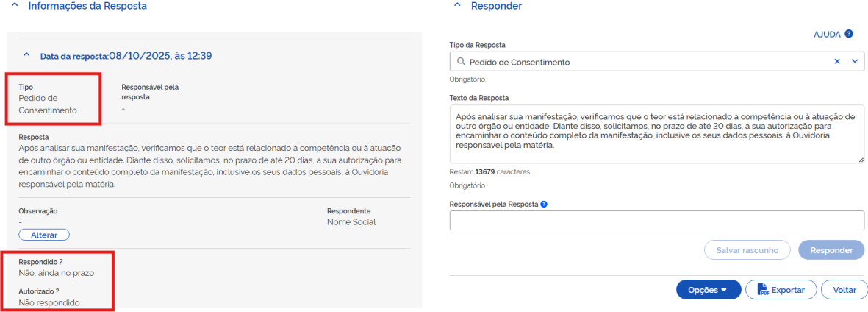The height and width of the screenshot is (312, 868).
Task: Clear the Tipo da Resposta selection with X
Action: [836, 62]
